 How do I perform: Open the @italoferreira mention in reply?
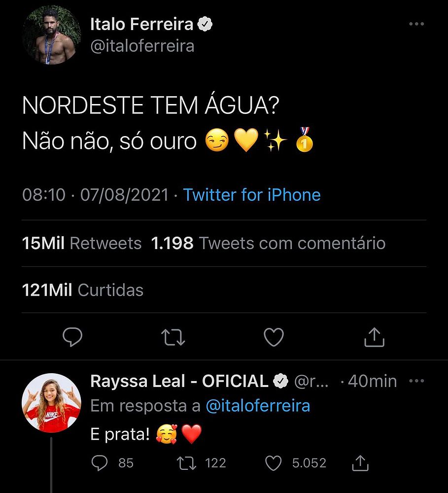point(257,406)
